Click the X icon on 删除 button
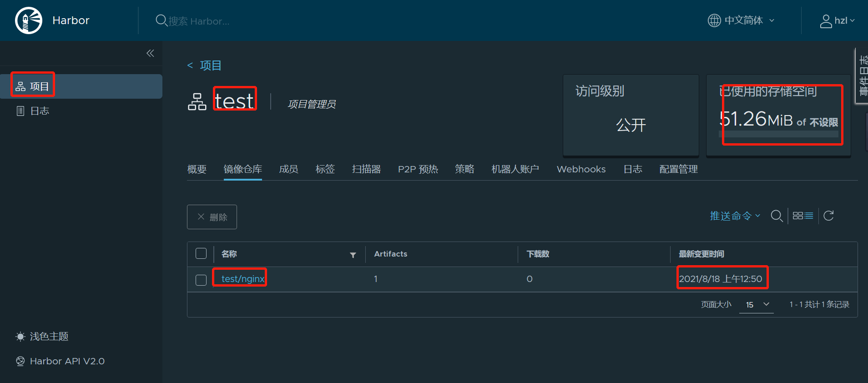Image resolution: width=868 pixels, height=383 pixels. click(x=201, y=217)
